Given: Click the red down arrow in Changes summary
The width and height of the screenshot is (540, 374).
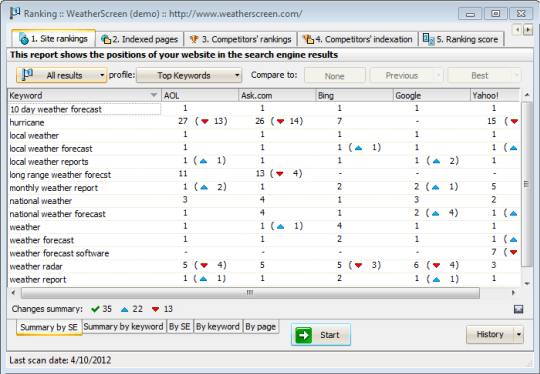Looking at the screenshot, I should tap(156, 310).
